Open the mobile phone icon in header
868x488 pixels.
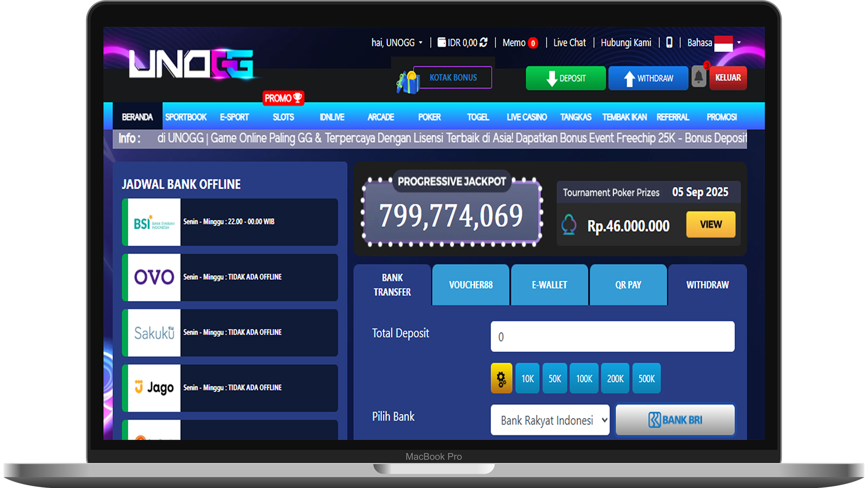point(670,42)
